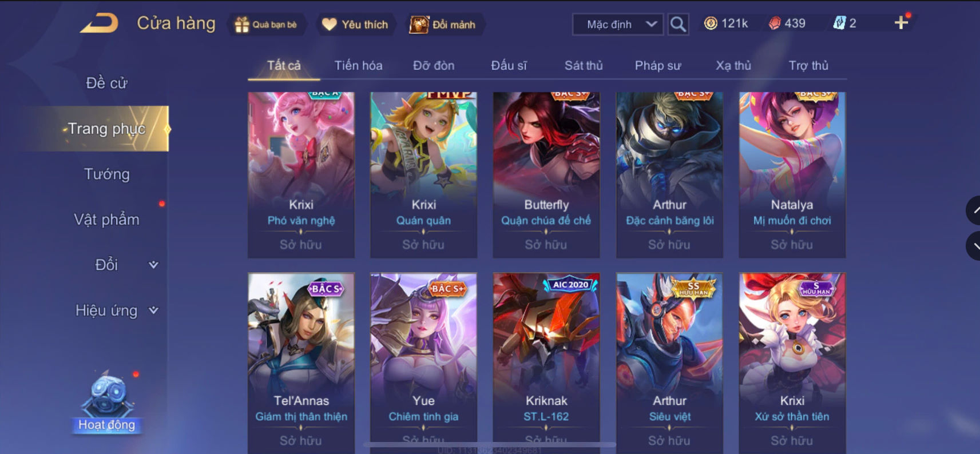Screen dimensions: 980x454
Task: Click the up arrow on right edge
Action: click(x=974, y=210)
